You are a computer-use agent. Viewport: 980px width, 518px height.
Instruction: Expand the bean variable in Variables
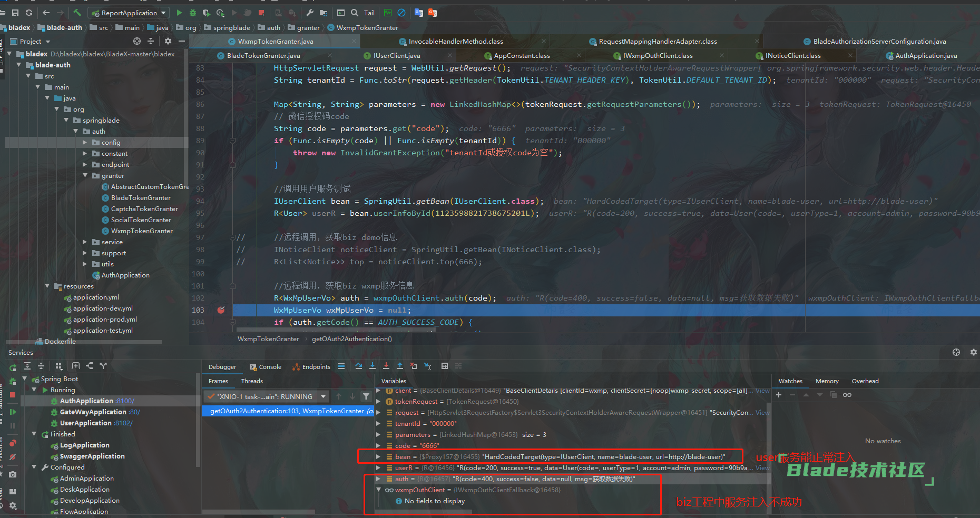(x=378, y=457)
